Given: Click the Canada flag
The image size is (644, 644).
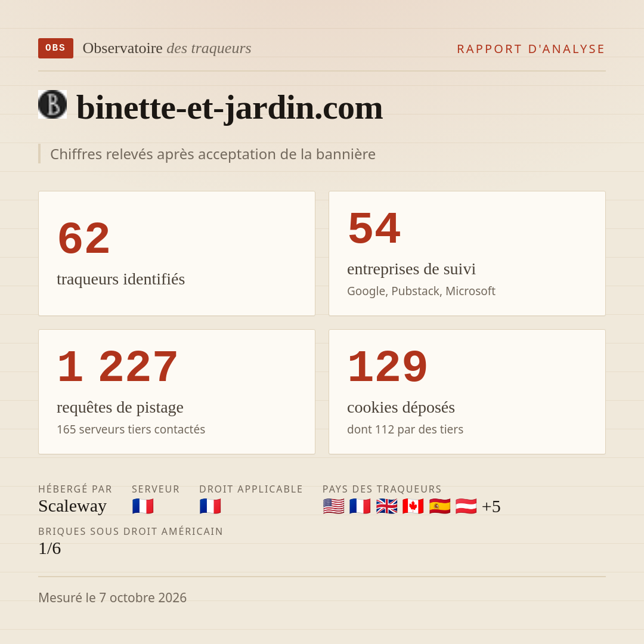Looking at the screenshot, I should click(413, 506).
